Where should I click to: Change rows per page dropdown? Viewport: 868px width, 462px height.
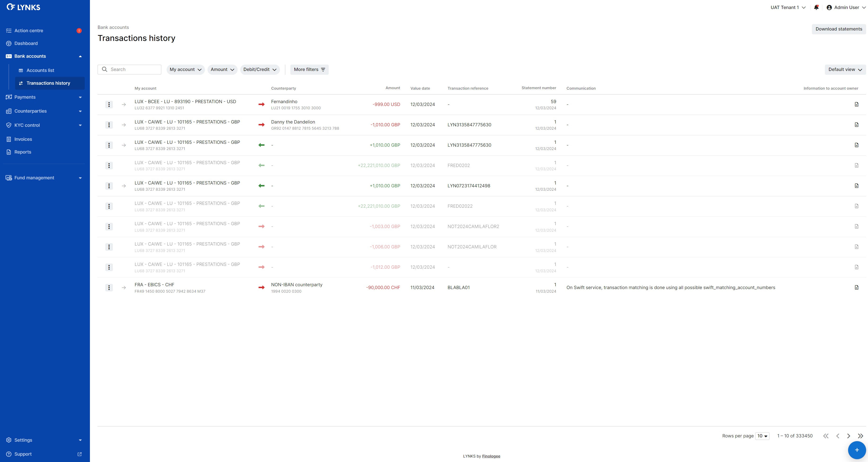click(x=762, y=436)
